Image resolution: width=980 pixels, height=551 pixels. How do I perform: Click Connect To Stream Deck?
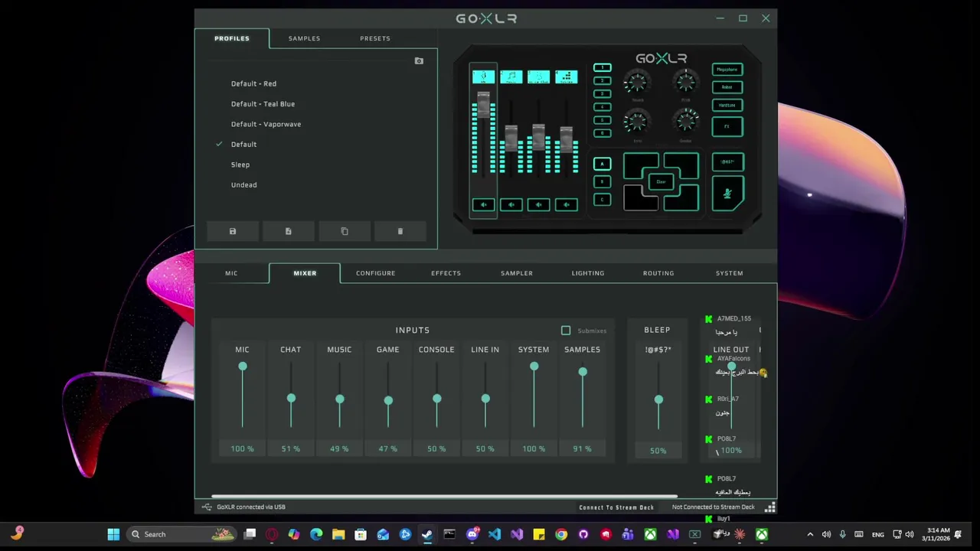click(616, 507)
